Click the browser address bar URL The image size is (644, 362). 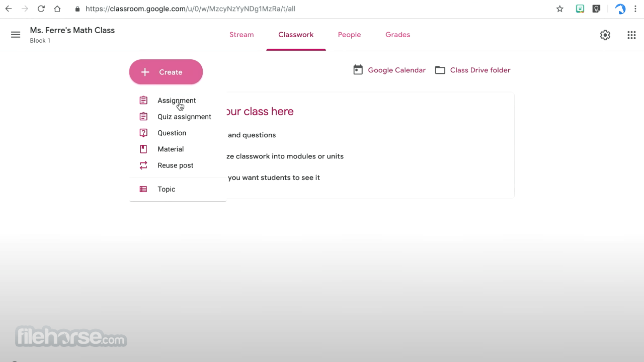click(x=190, y=9)
